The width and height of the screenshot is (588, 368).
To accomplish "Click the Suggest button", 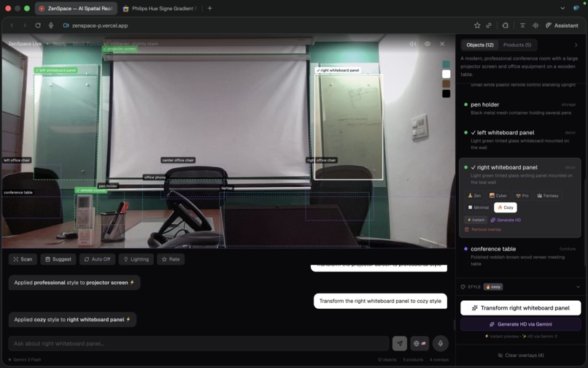I will click(x=58, y=259).
